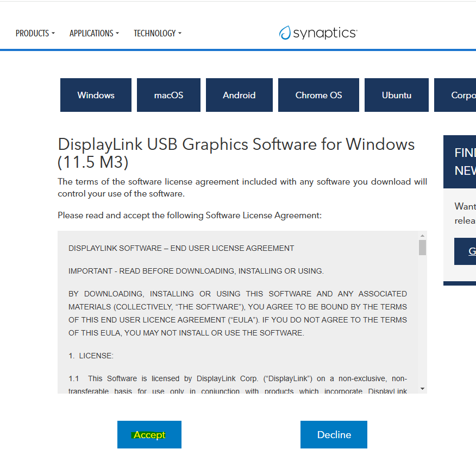This screenshot has width=476, height=468.
Task: Select the Chrome OS tab
Action: pyautogui.click(x=318, y=95)
